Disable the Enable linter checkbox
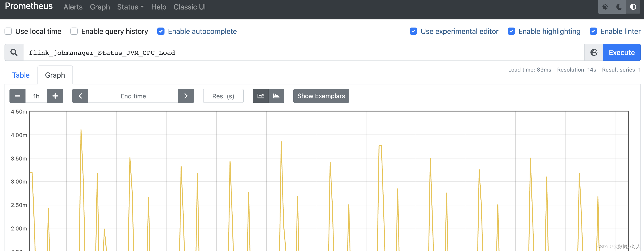644x251 pixels. pos(593,31)
